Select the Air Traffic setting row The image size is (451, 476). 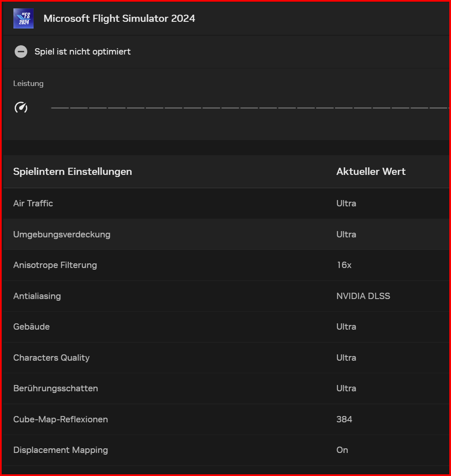[x=33, y=203]
